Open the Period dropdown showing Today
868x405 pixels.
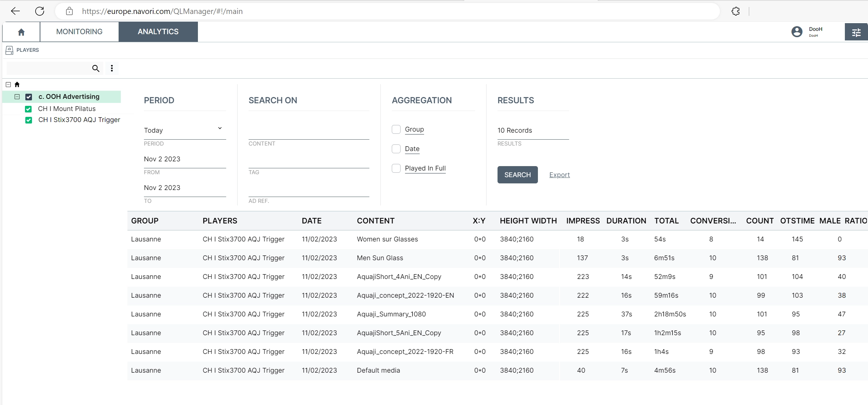point(185,130)
